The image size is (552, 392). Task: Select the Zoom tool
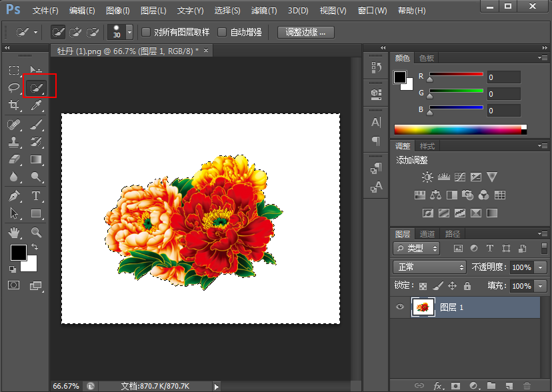[35, 232]
